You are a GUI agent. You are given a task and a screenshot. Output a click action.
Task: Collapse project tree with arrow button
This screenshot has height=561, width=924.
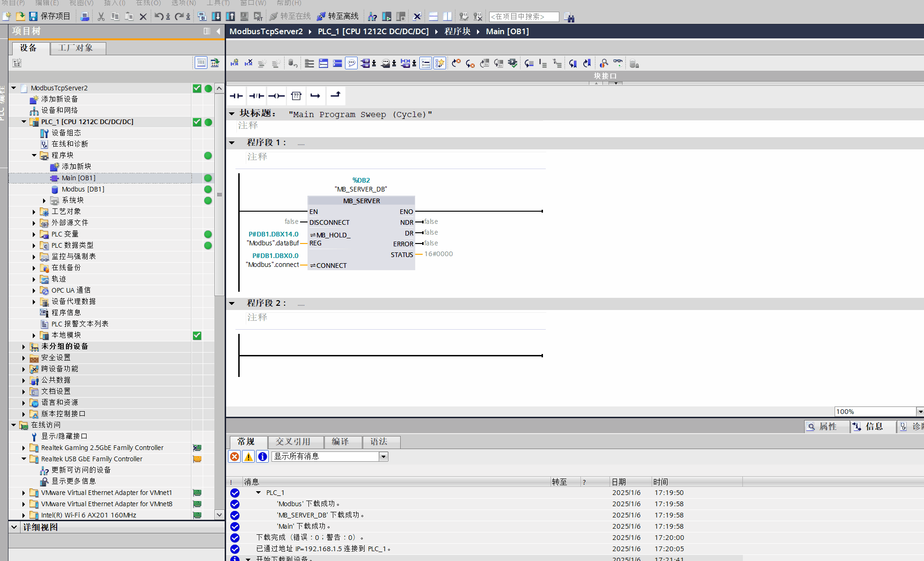[x=219, y=31]
